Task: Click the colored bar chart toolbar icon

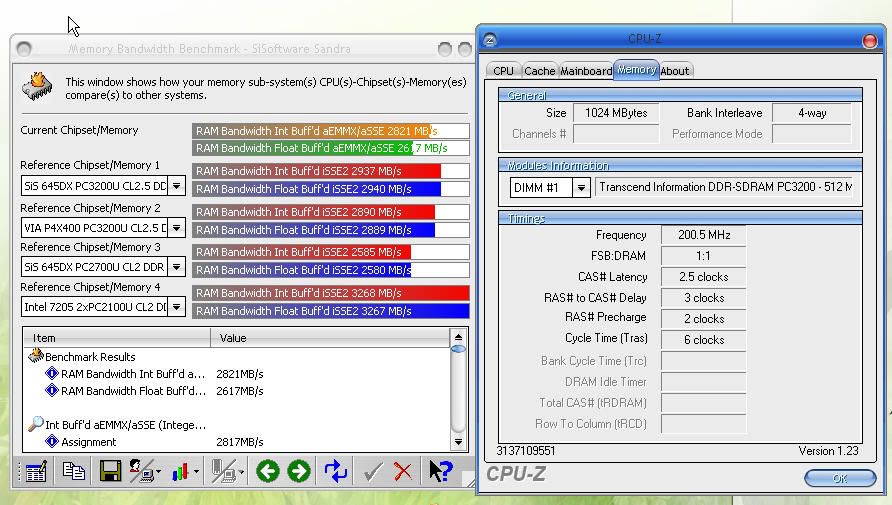Action: tap(182, 471)
